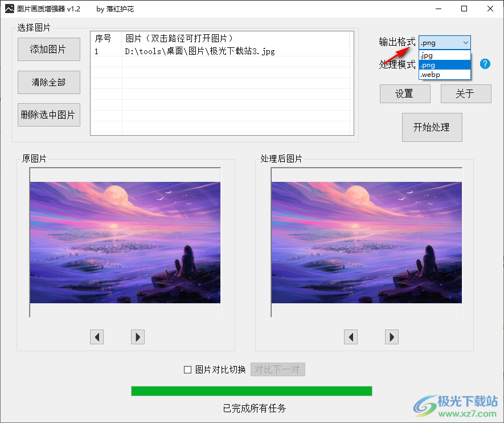
Task: Enable the 图片对比切换 checkbox
Action: click(187, 369)
